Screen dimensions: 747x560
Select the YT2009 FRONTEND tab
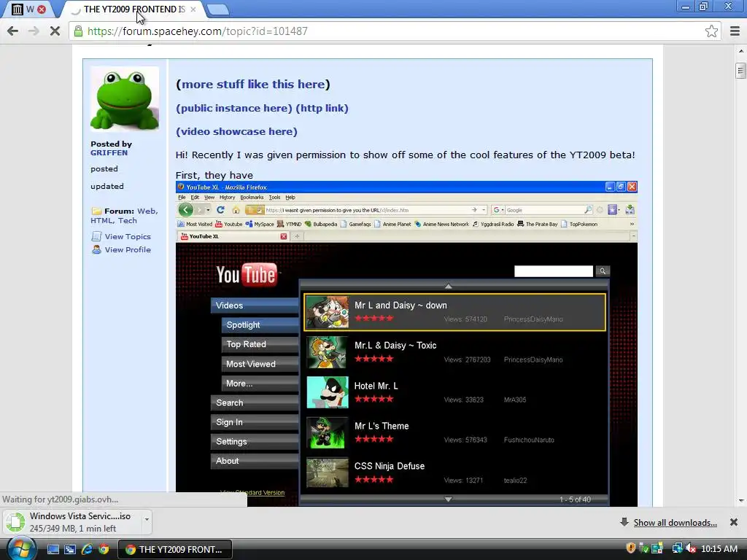tap(134, 9)
